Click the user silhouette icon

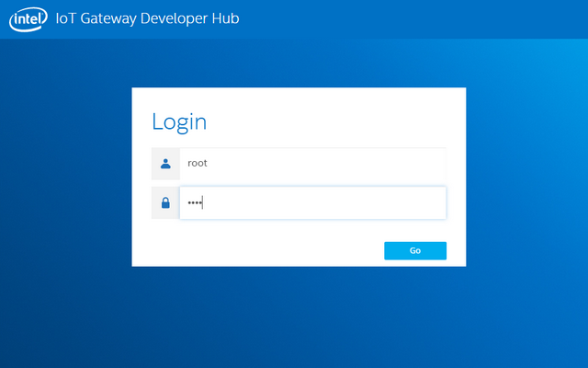tap(165, 164)
